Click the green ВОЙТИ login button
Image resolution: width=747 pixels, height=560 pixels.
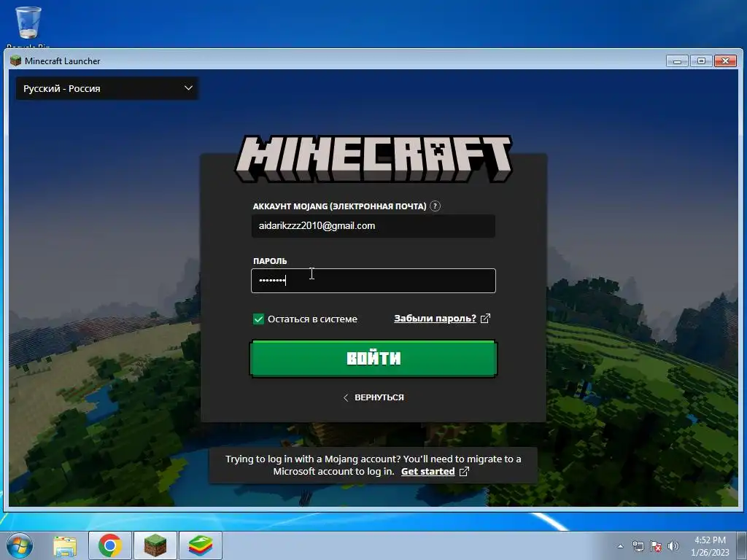pos(373,358)
